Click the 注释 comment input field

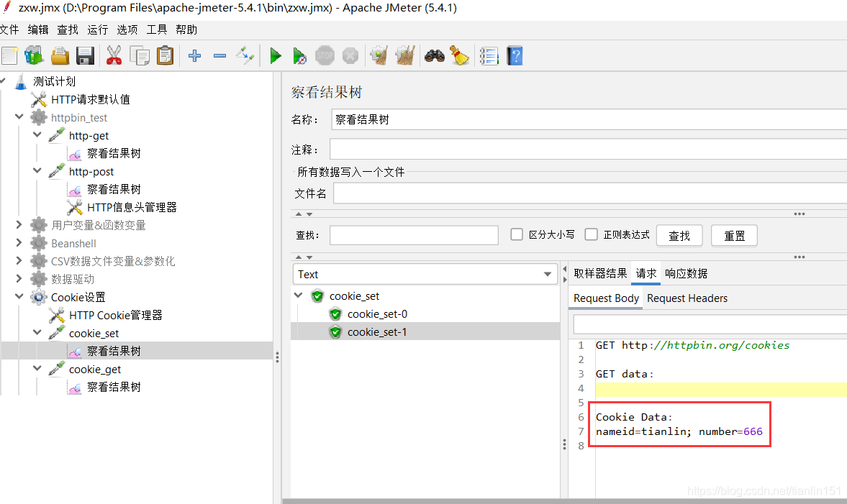(589, 150)
